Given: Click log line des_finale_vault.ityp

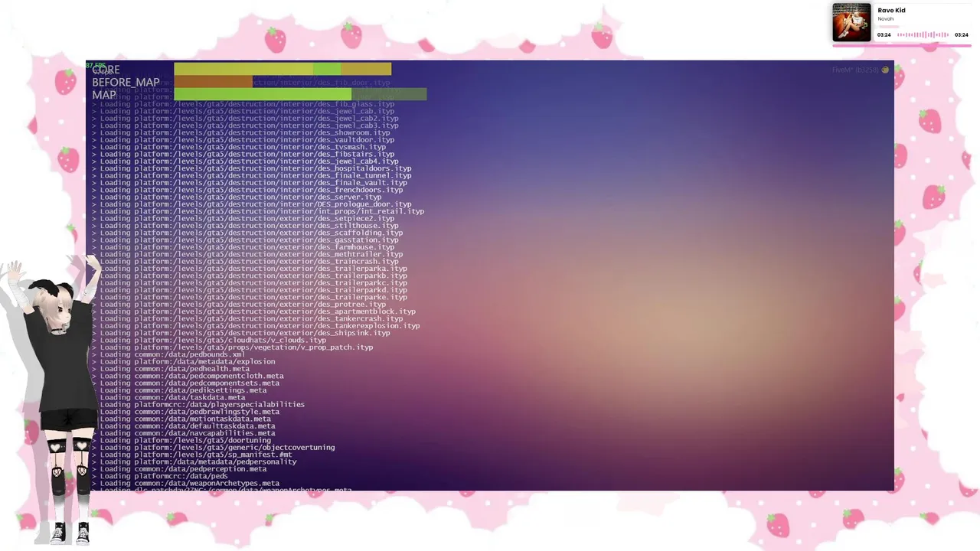Looking at the screenshot, I should click(x=250, y=183).
